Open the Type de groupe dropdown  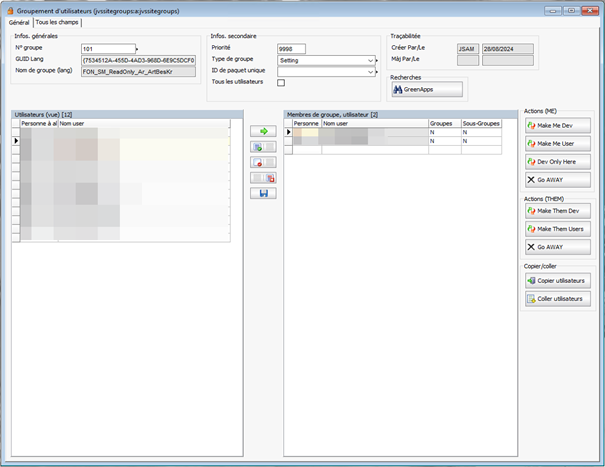pos(370,60)
